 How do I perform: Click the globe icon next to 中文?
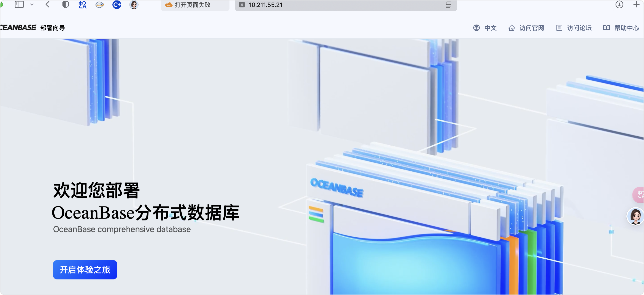(x=476, y=28)
